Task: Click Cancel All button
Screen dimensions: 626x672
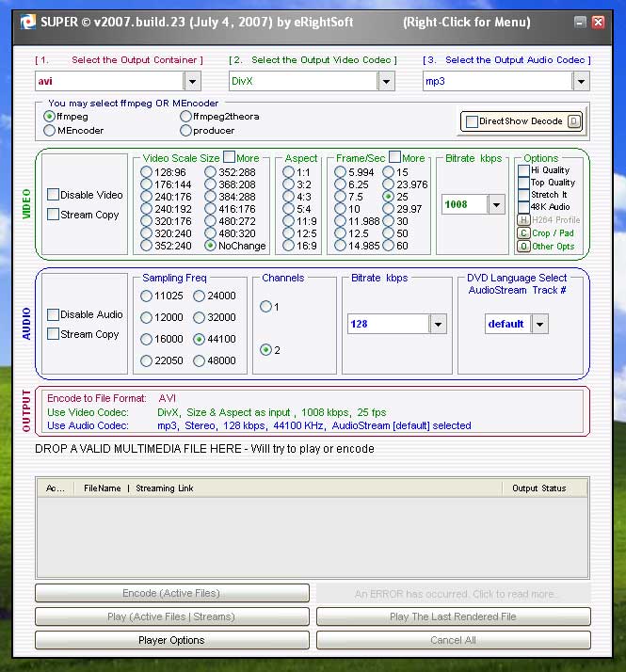Action: [x=453, y=640]
